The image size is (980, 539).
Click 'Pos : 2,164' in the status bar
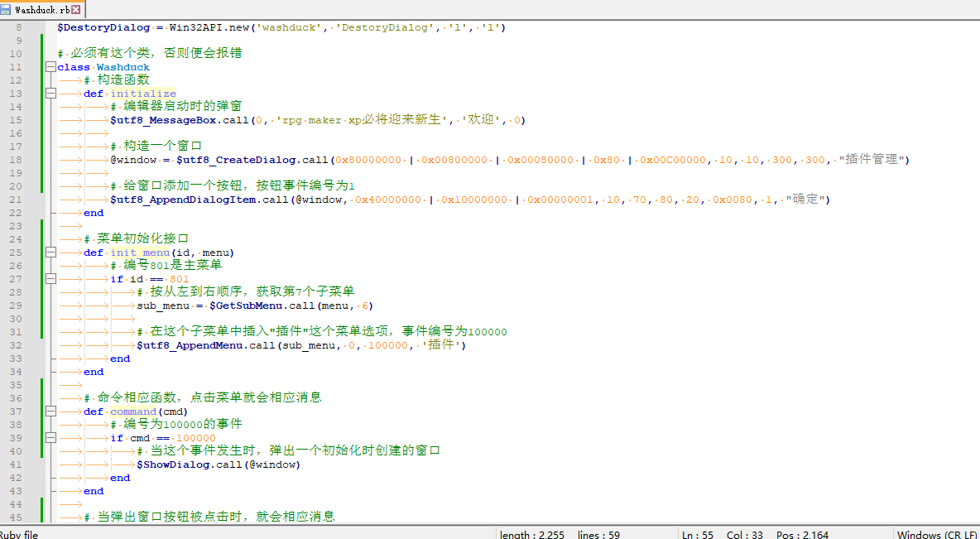[805, 534]
